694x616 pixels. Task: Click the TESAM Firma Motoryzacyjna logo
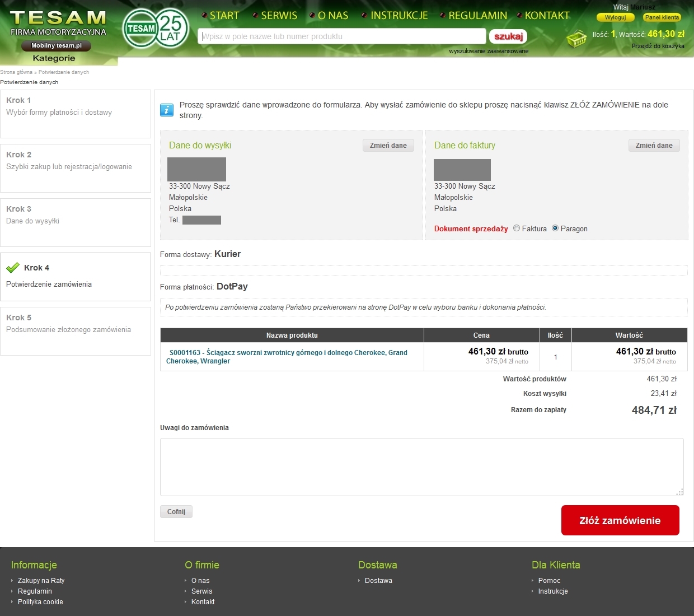(x=58, y=23)
